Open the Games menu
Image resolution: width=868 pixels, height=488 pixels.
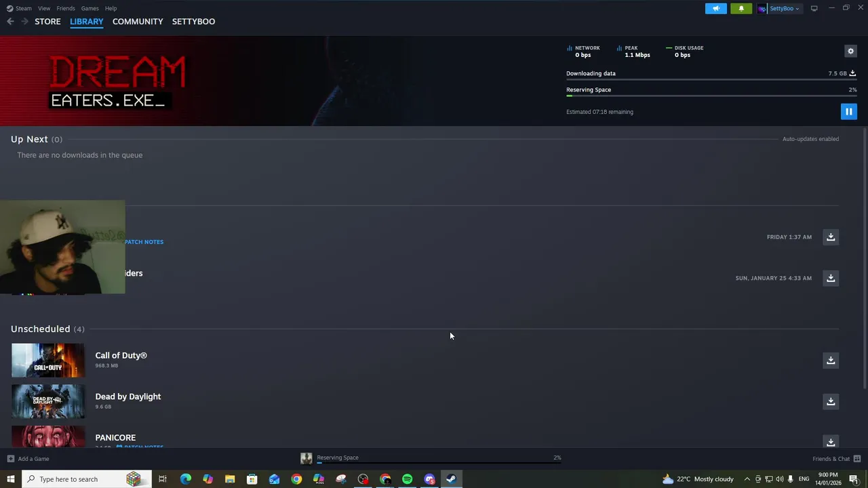point(90,8)
